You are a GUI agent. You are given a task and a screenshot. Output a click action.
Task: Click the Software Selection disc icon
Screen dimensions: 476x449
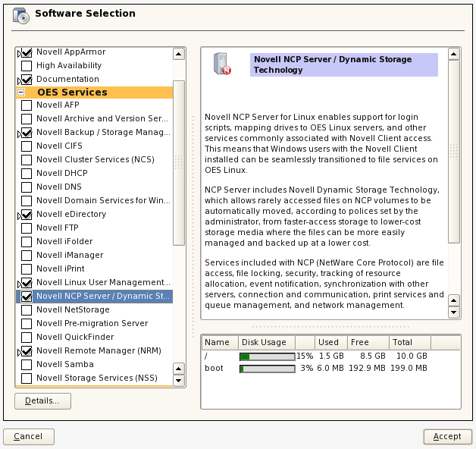(x=21, y=16)
